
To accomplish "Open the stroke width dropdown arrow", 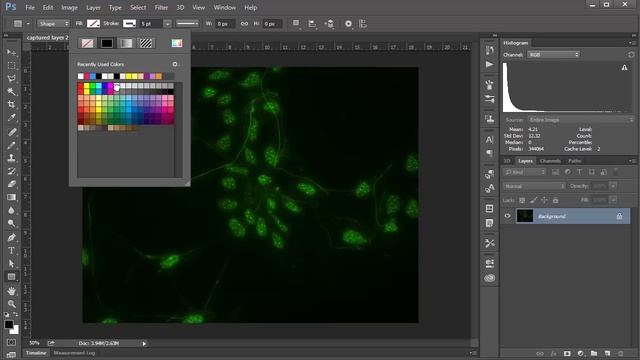I will pyautogui.click(x=167, y=24).
